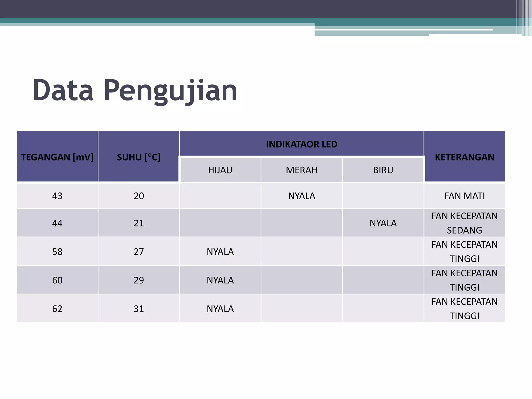Select the KETERANGAN header cell

pos(464,157)
